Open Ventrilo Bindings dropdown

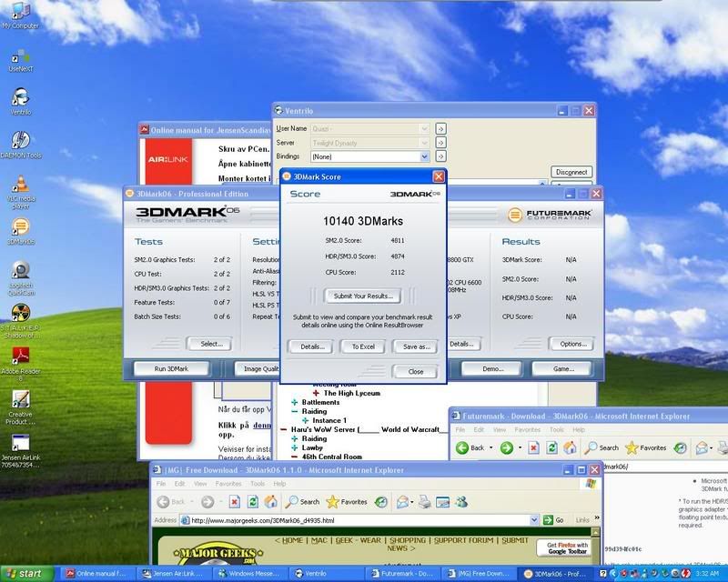424,156
